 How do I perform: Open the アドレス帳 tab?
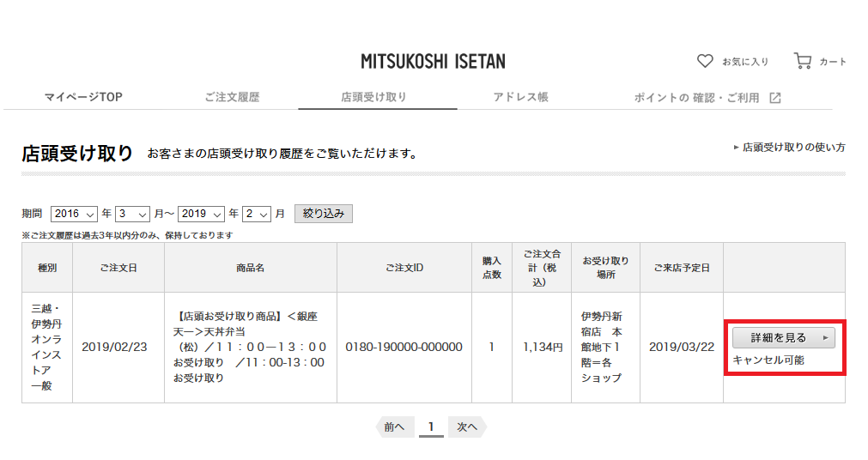tap(521, 97)
